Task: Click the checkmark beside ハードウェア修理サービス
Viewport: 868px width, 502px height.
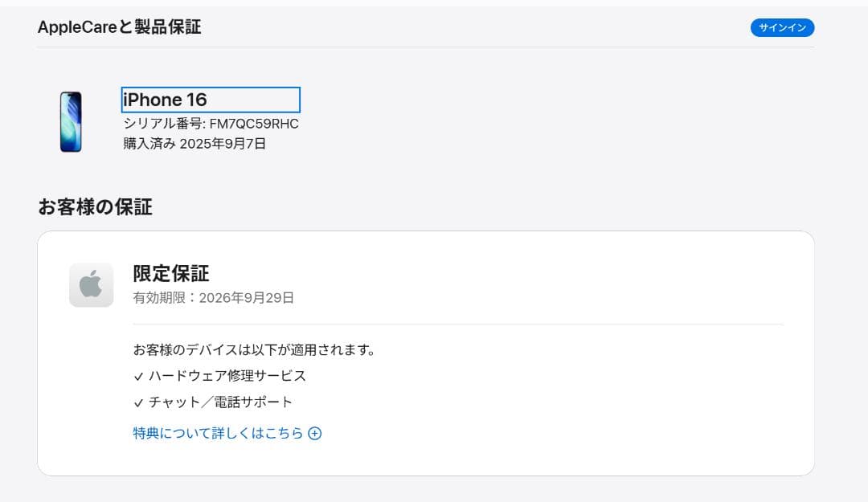Action: [139, 375]
